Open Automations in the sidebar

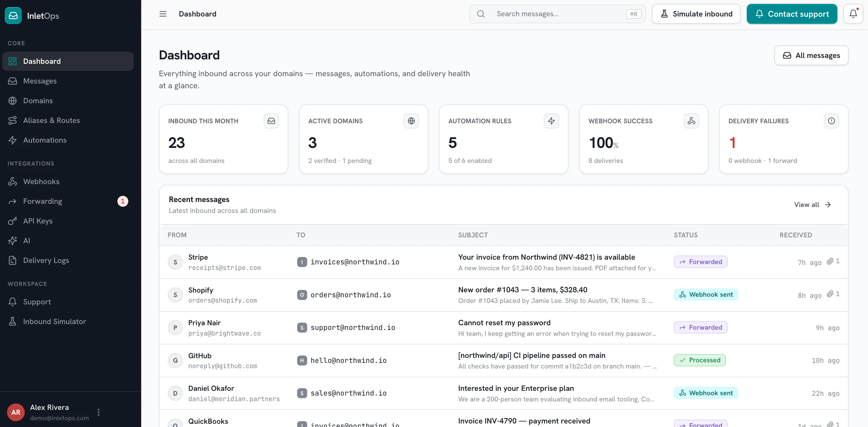68,140
